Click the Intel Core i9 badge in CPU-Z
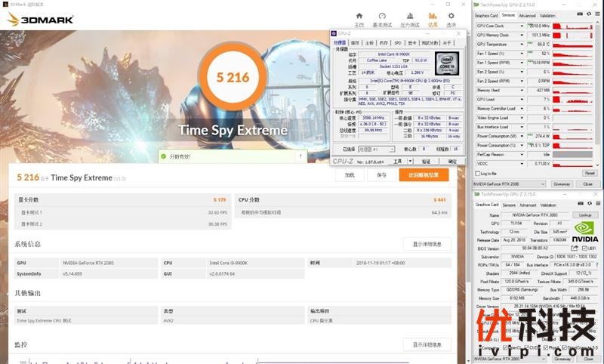604x364 pixels. [447, 63]
